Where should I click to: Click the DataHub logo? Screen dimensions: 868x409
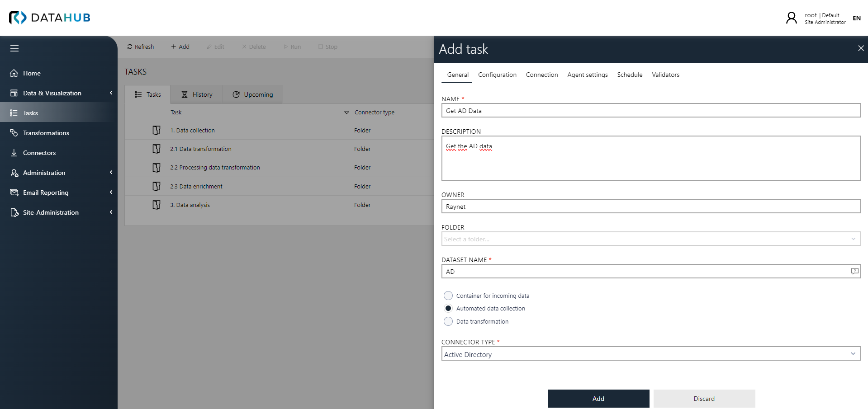point(49,18)
